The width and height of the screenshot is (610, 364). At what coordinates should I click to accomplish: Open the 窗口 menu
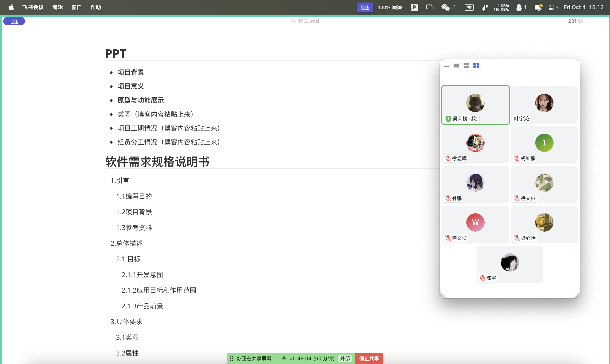pos(76,7)
